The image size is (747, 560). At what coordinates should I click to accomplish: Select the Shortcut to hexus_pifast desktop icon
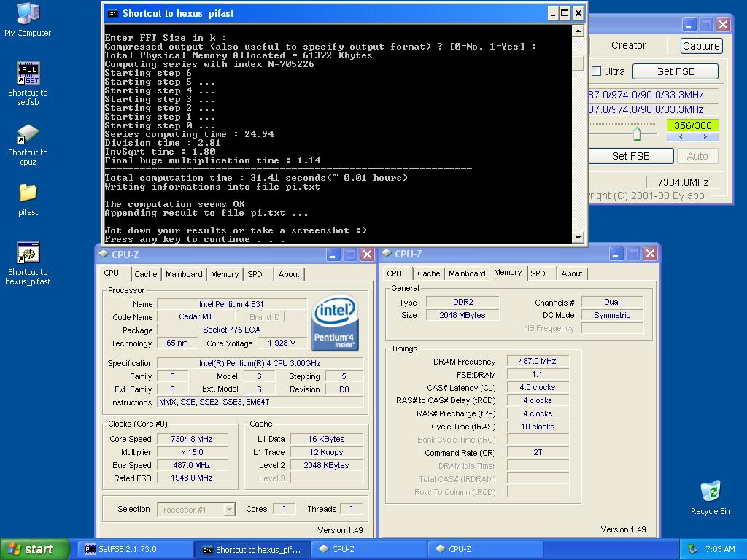click(x=28, y=262)
